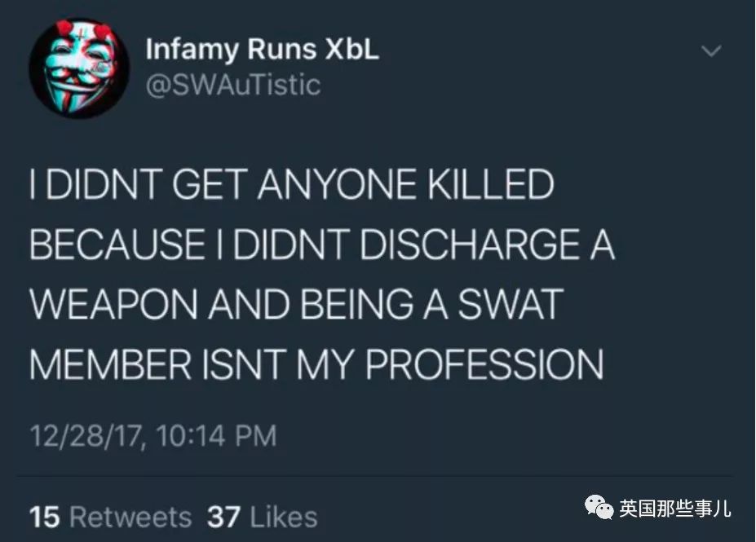Click the line MEMBER ISNT MY PROFESSION

[316, 364]
